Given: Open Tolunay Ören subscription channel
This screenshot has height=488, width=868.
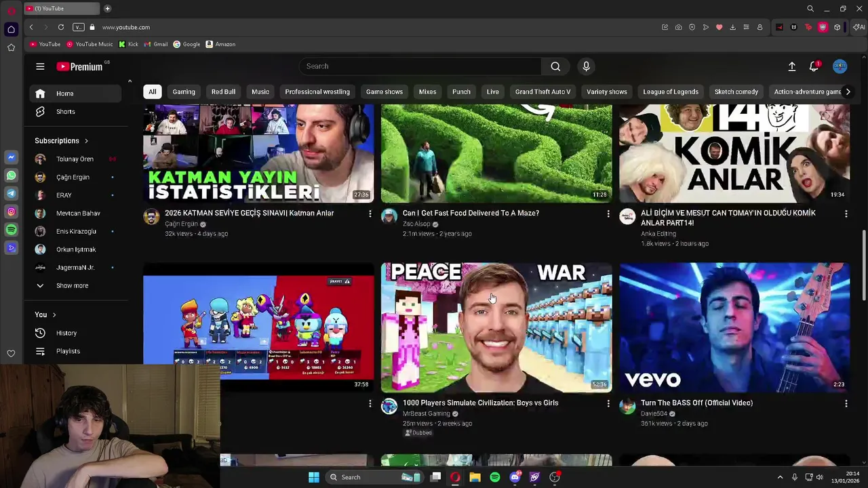Looking at the screenshot, I should point(76,159).
